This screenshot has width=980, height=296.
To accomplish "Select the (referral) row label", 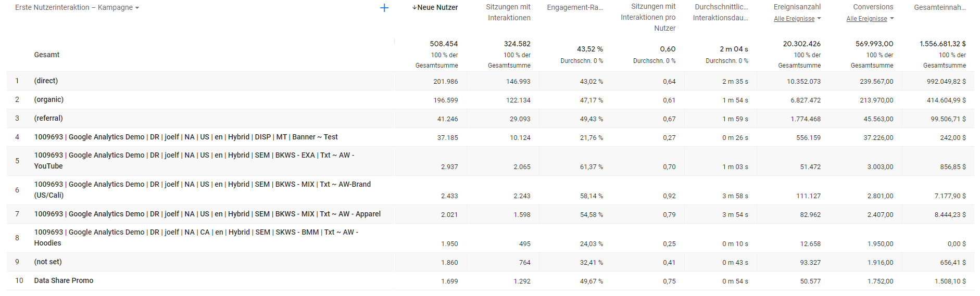I will (48, 118).
